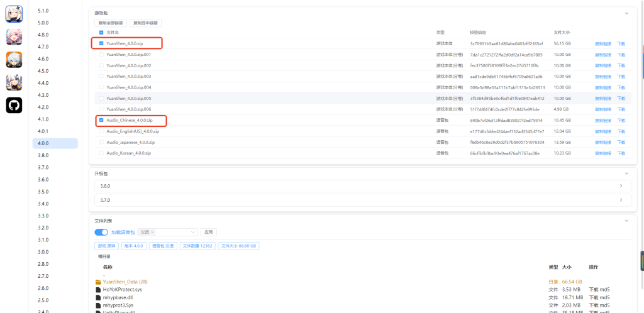Screen dimensions: 644x313
Task: Copy link for YuanShen_4.0.0.zip row
Action: [x=603, y=43]
